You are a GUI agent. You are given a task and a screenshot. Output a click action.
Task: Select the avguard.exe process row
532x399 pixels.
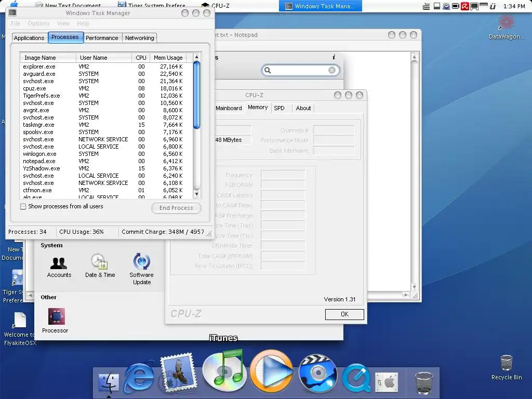pyautogui.click(x=106, y=74)
